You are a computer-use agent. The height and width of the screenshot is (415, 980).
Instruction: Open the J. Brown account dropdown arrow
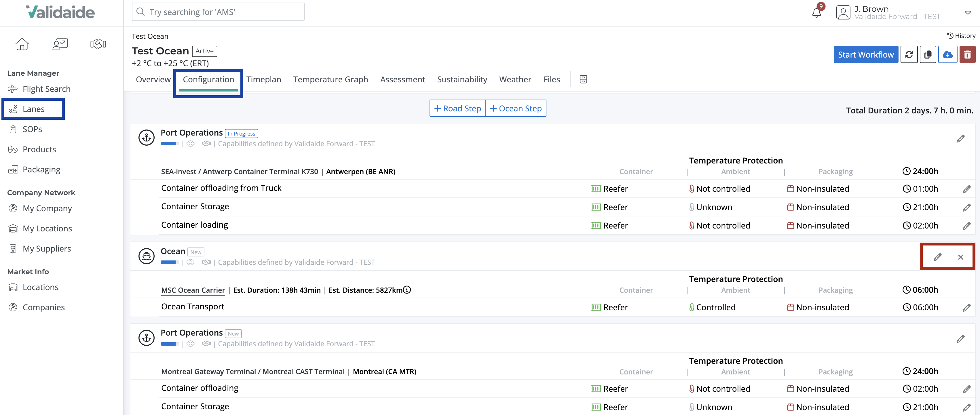click(968, 13)
